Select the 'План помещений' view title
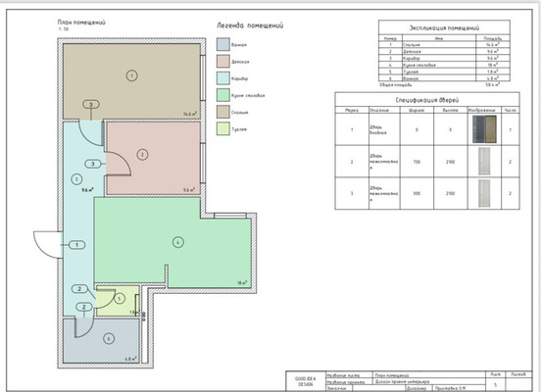Viewport: 541px width, 392px height. coord(81,23)
